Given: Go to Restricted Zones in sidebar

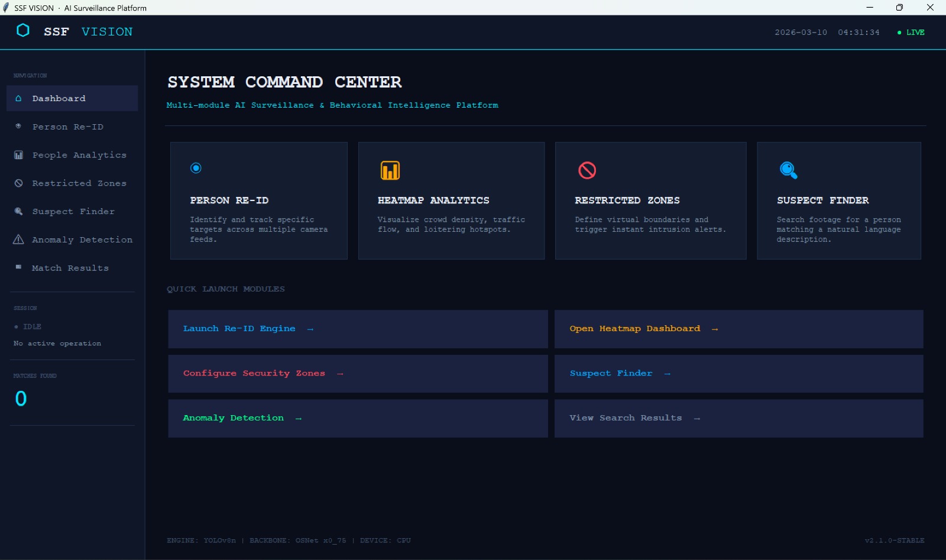Looking at the screenshot, I should [x=79, y=183].
